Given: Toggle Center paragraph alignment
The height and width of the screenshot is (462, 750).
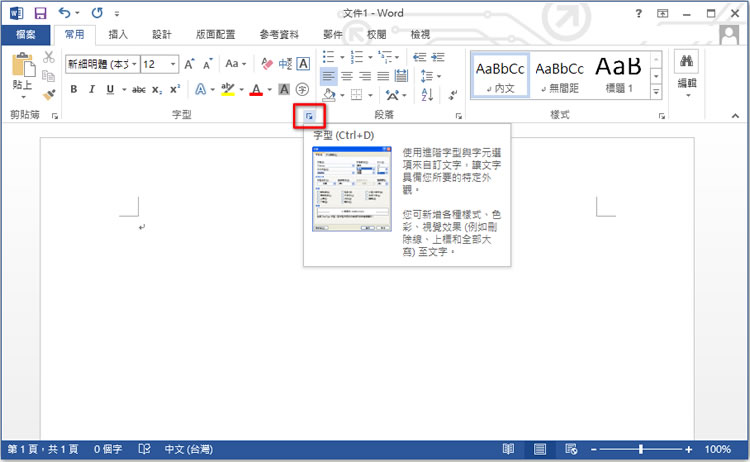Looking at the screenshot, I should point(347,76).
